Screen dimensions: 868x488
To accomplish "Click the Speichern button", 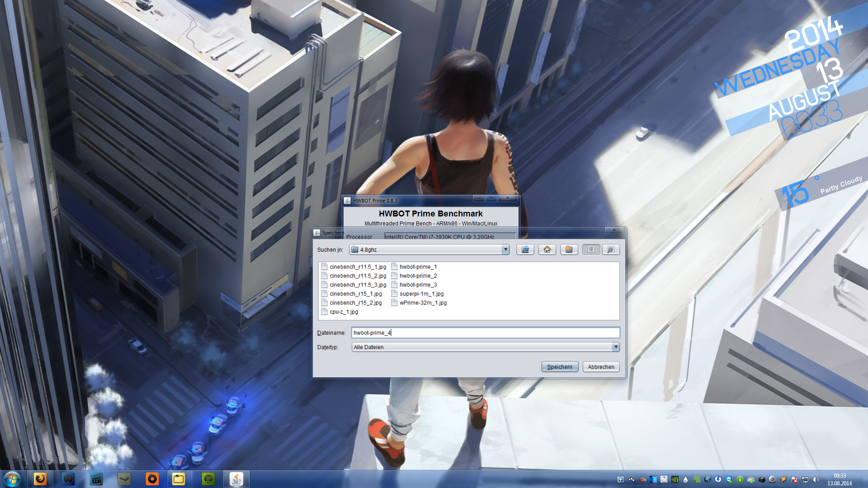I will [x=560, y=367].
